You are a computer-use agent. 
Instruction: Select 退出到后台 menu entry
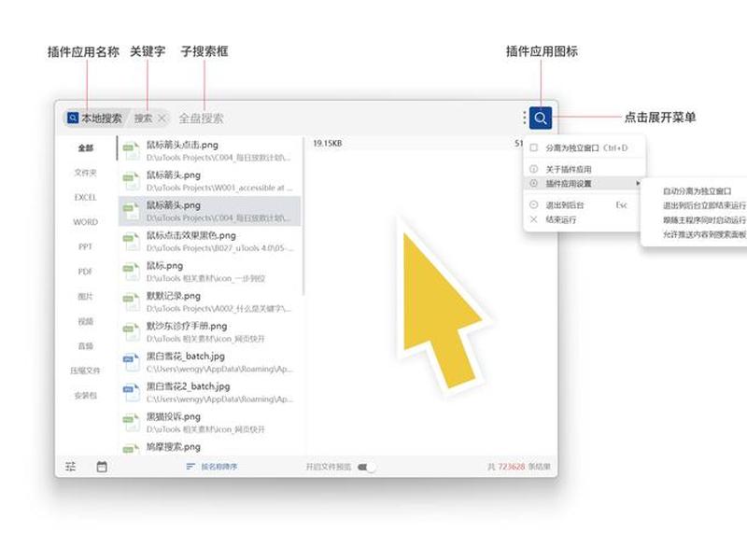[565, 205]
